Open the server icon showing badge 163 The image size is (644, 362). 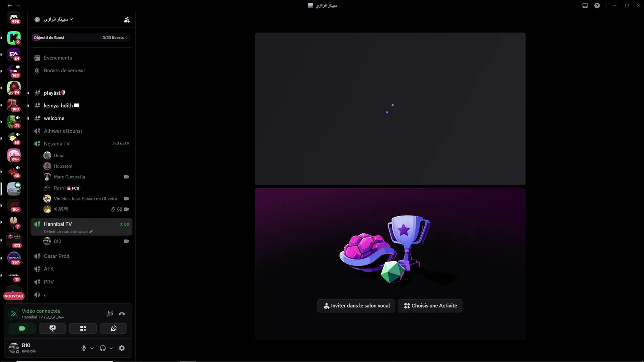coord(14,71)
